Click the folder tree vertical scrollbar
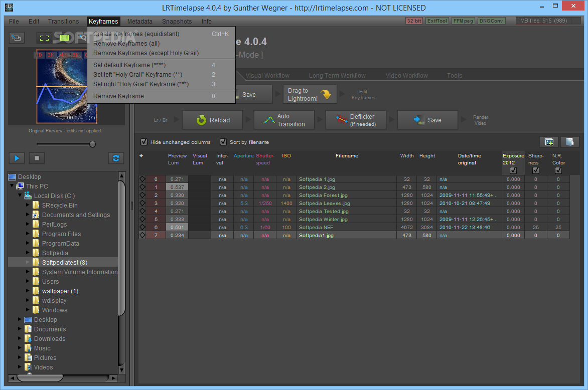This screenshot has height=390, width=588. click(x=121, y=247)
